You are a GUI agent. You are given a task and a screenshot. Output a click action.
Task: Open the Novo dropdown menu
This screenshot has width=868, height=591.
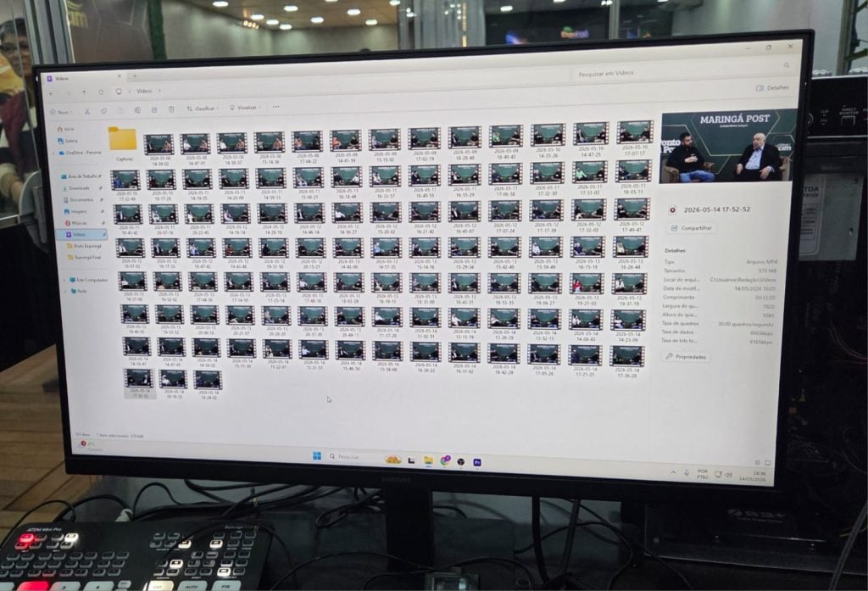(61, 112)
